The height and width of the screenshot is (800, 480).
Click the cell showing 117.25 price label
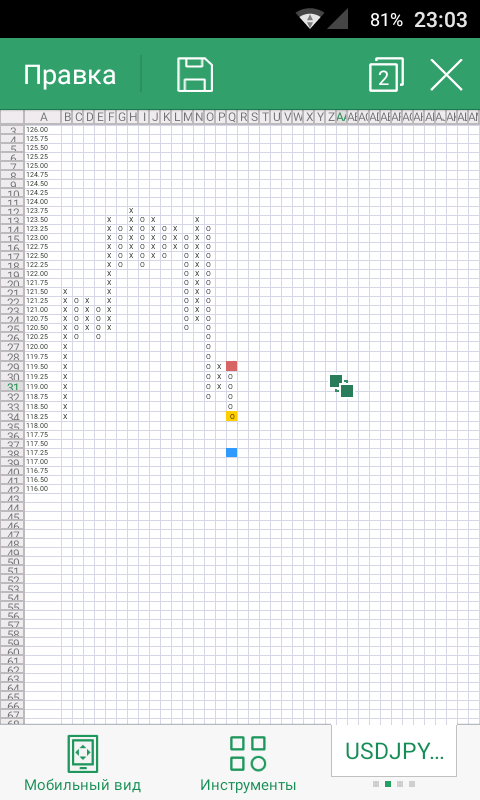[x=43, y=453]
